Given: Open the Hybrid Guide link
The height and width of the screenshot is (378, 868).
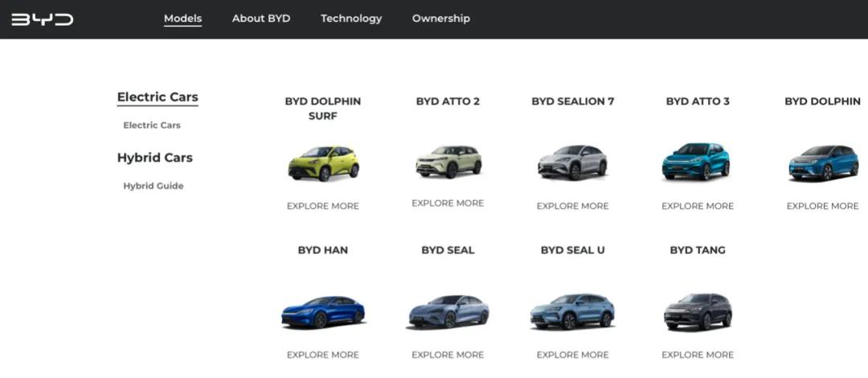Looking at the screenshot, I should 154,186.
